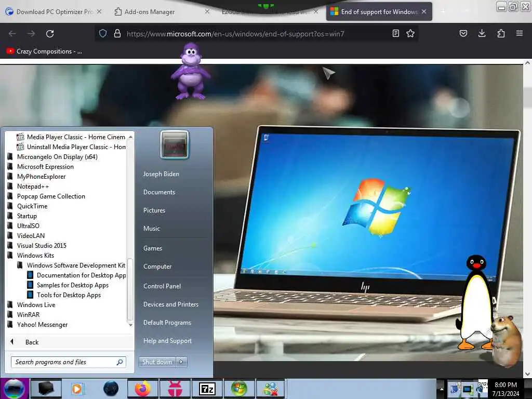The height and width of the screenshot is (399, 532).
Task: Open Help and Support
Action: (167, 341)
